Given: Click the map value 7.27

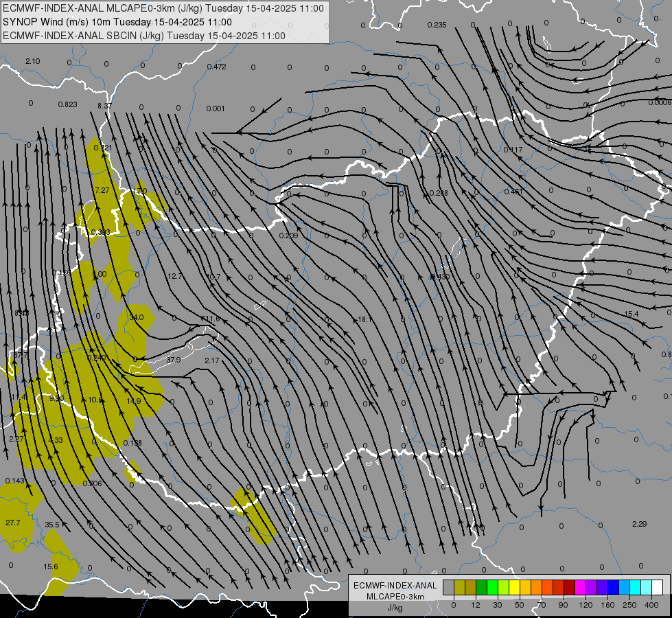Looking at the screenshot, I should 102,190.
